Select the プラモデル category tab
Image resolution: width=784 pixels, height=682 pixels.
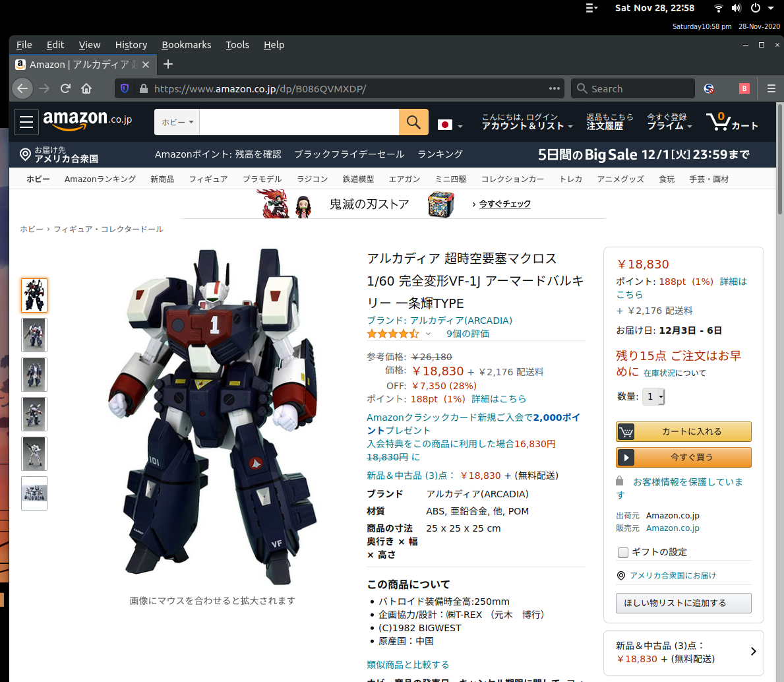[x=262, y=179]
